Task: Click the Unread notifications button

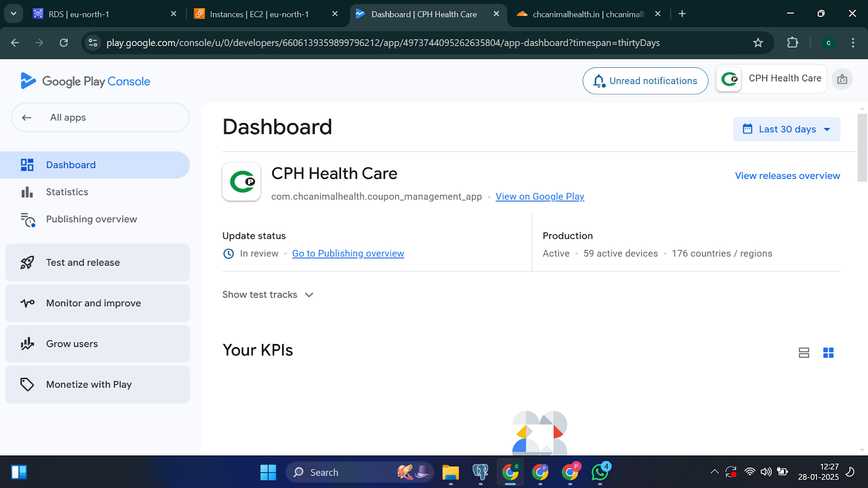Action: [645, 81]
